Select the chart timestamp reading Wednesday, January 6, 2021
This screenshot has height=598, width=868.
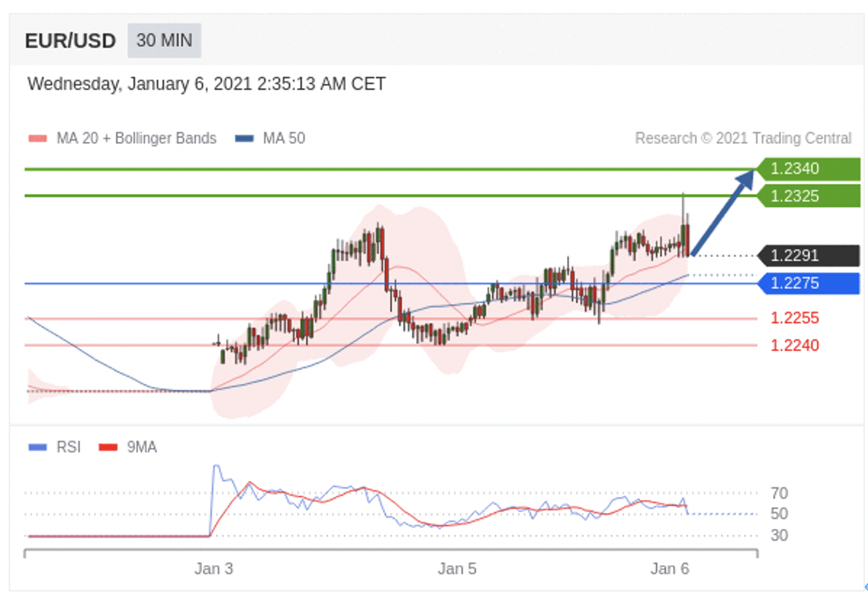click(206, 84)
